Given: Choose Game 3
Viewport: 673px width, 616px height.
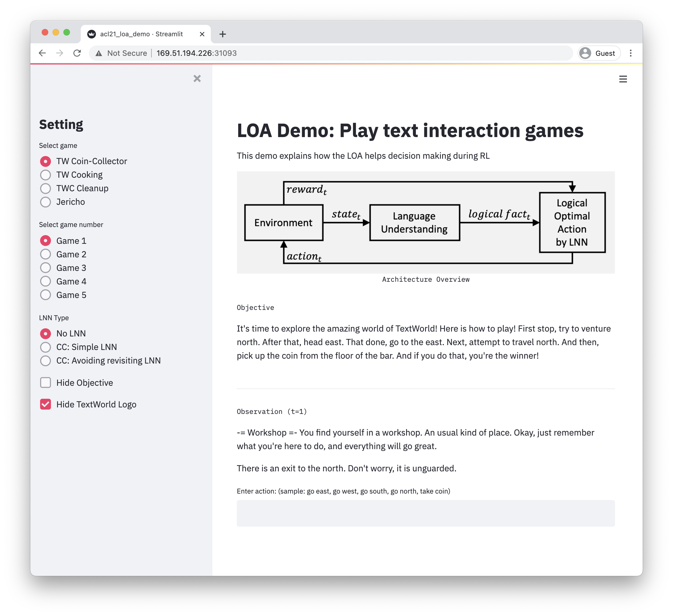Looking at the screenshot, I should point(46,268).
